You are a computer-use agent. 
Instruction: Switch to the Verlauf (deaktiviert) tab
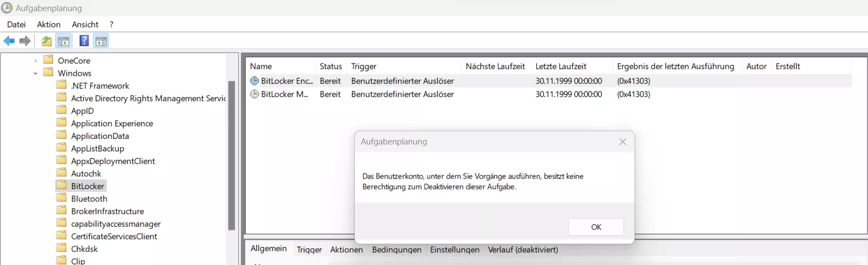pos(523,250)
